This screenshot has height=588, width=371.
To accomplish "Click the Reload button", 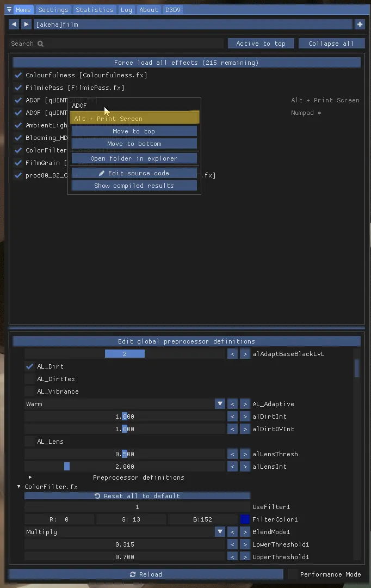I will (x=146, y=574).
